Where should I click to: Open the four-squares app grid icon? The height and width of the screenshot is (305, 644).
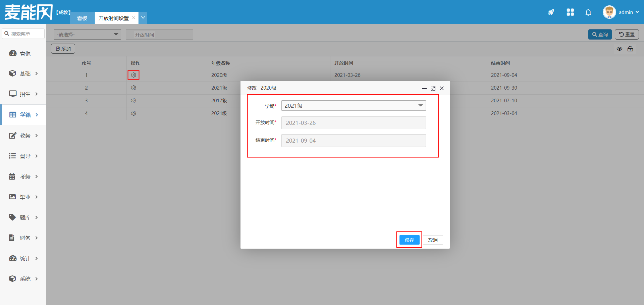click(570, 12)
